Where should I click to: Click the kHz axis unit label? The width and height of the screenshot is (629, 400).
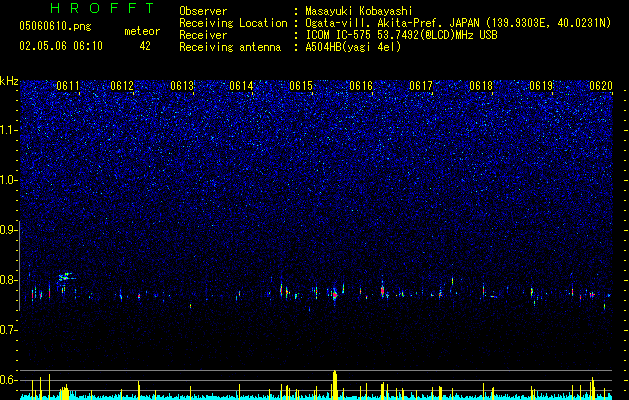coord(9,81)
